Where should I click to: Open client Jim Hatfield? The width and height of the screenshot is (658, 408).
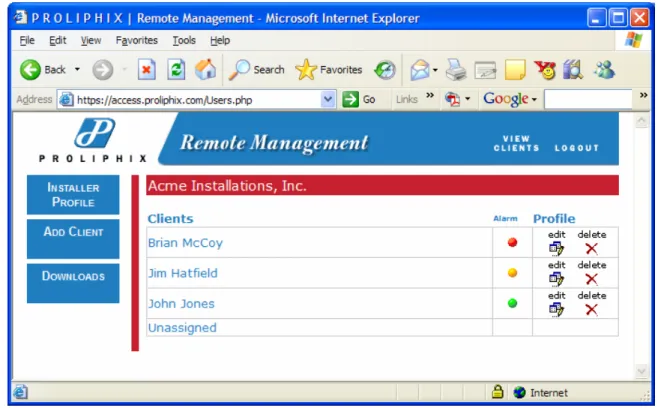click(183, 273)
